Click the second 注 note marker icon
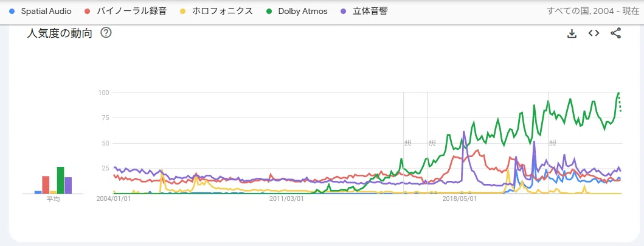Image resolution: width=644 pixels, height=246 pixels. (x=432, y=143)
